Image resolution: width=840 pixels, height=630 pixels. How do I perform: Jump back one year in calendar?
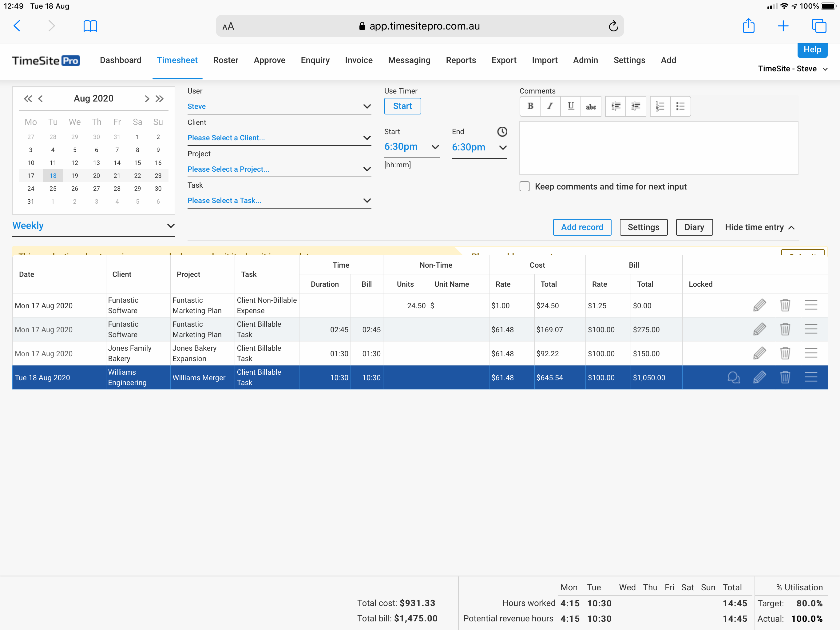pyautogui.click(x=28, y=99)
